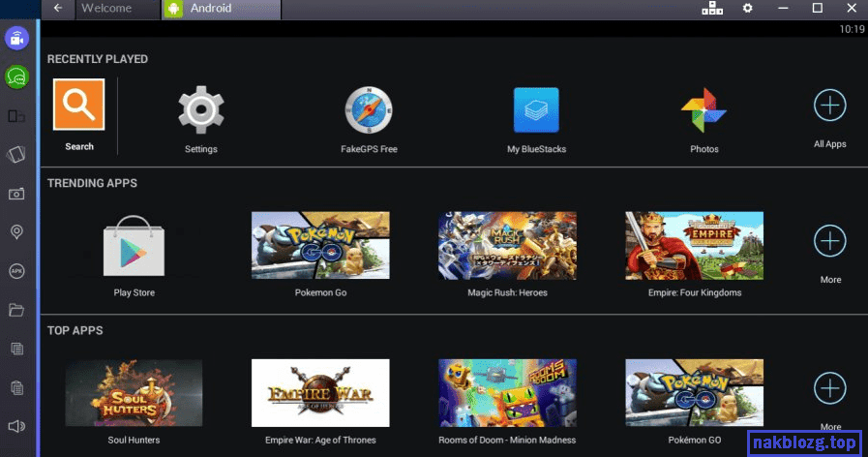Open the Settings gear app
Viewport: 868px width, 457px height.
coord(201,109)
